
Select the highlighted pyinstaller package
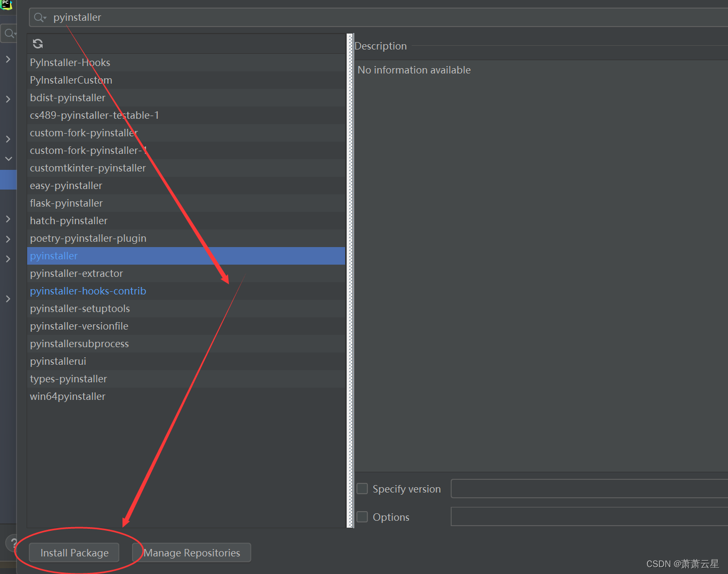point(186,256)
